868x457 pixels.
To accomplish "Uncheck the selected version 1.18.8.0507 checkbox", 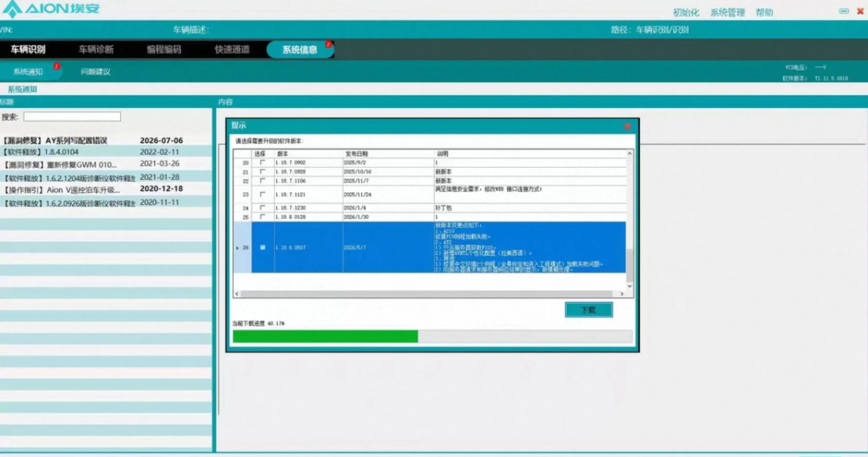I will point(263,247).
